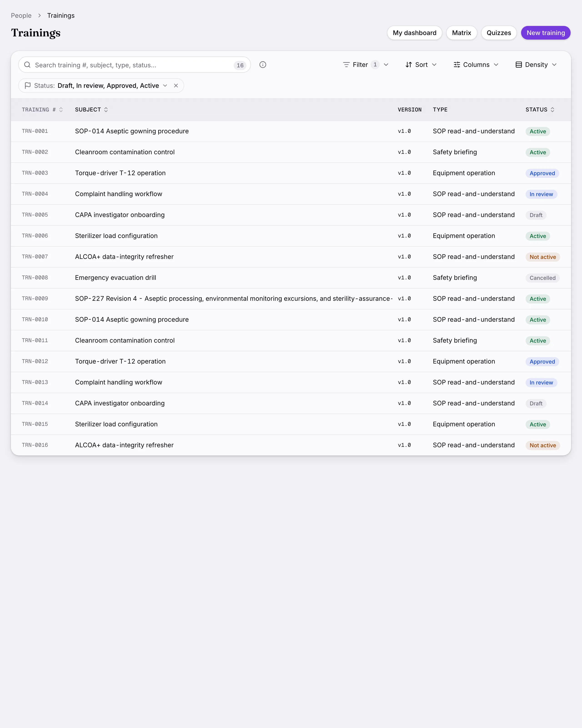582x728 pixels.
Task: Open SOP-227 Revision 4 subject
Action: click(234, 298)
